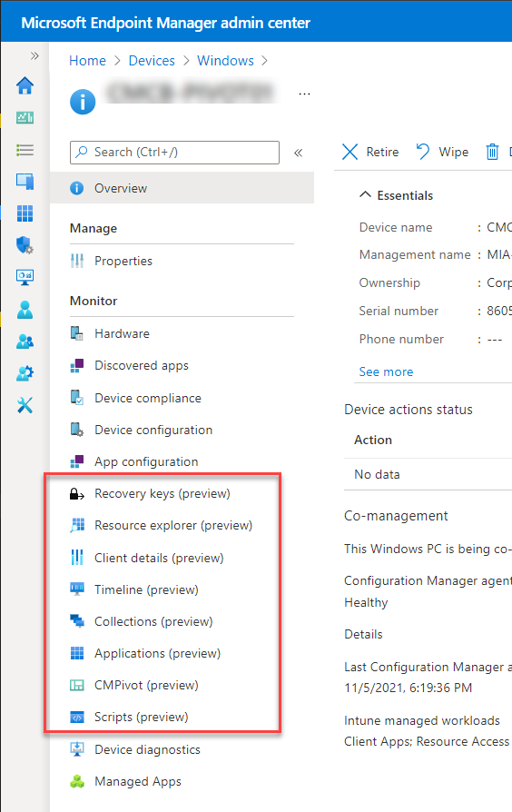
Task: Click the Resource explorer icon
Action: (77, 525)
